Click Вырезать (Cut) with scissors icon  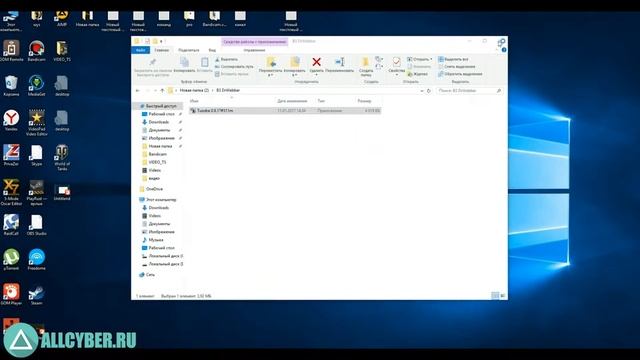click(226, 59)
